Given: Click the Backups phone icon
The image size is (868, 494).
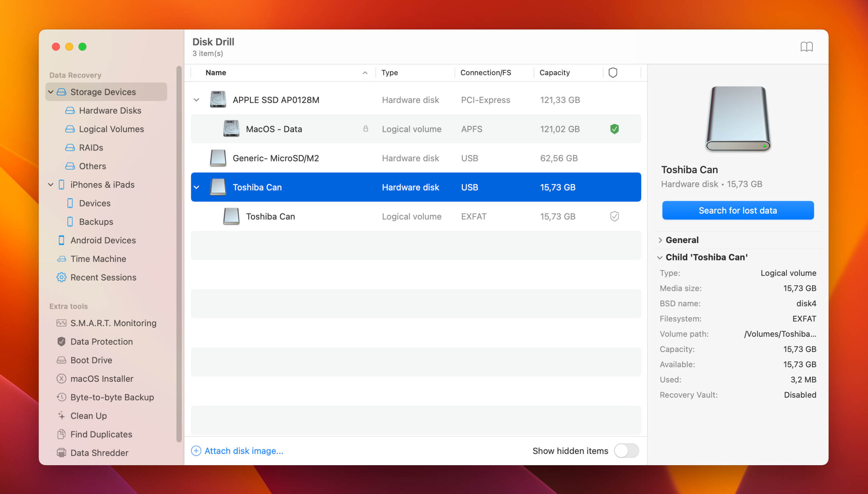Looking at the screenshot, I should (x=70, y=222).
